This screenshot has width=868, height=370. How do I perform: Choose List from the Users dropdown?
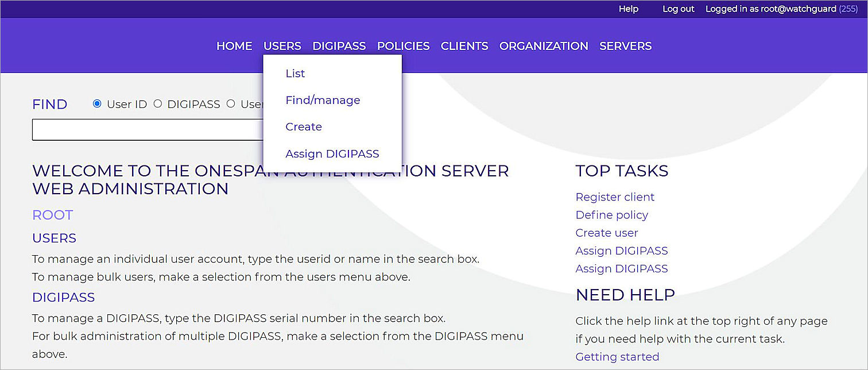(x=295, y=74)
